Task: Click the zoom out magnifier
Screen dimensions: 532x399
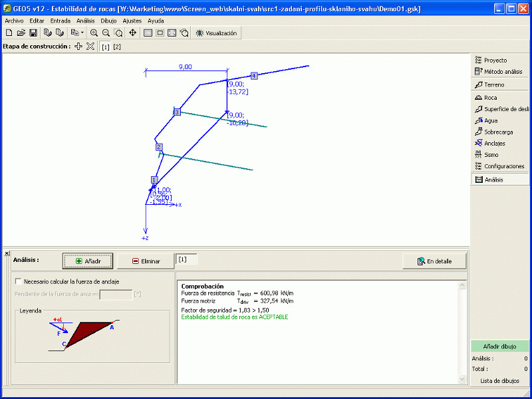Action: (106, 33)
